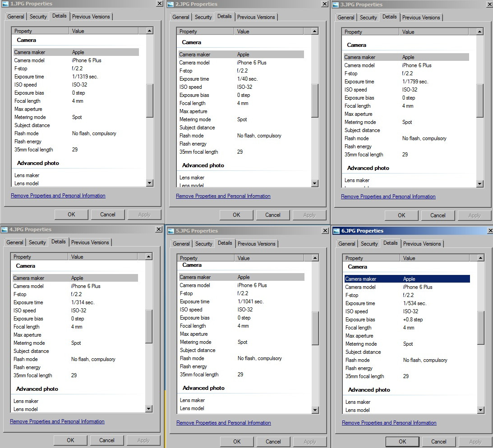
Task: Click the 2.JPG Properties title bar icon
Action: point(170,5)
